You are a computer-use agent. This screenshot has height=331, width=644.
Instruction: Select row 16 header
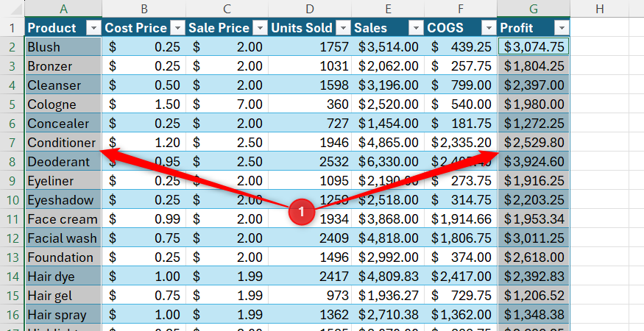tap(13, 315)
